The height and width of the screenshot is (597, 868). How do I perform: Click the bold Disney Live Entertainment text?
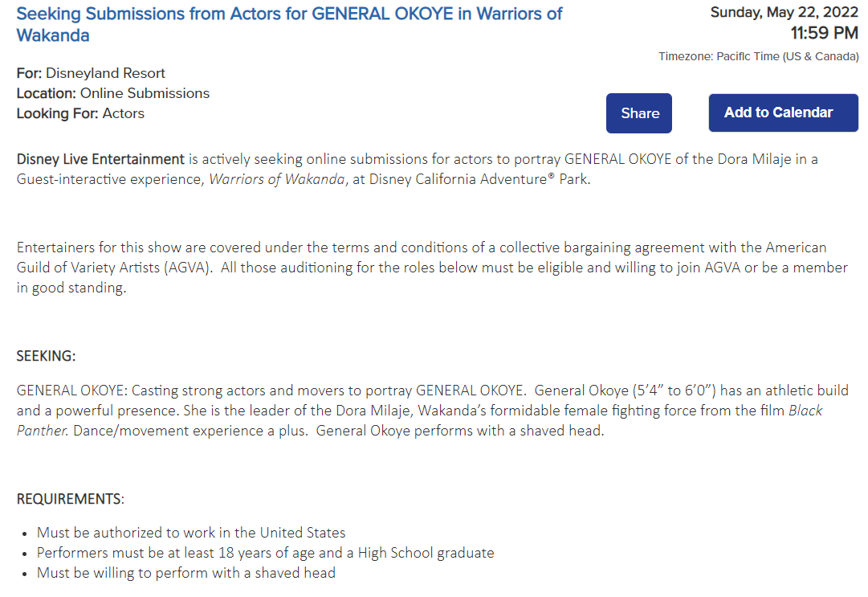coord(100,159)
